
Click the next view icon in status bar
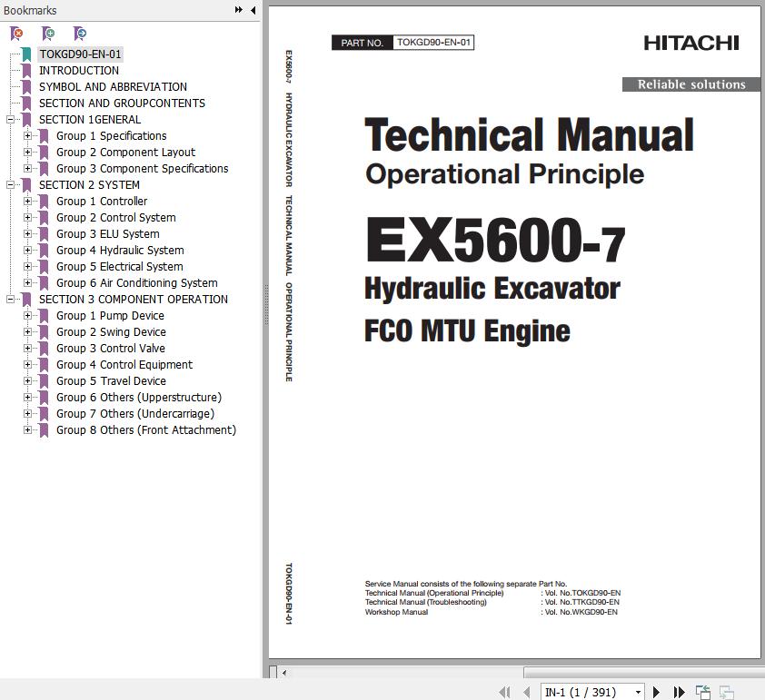click(727, 692)
